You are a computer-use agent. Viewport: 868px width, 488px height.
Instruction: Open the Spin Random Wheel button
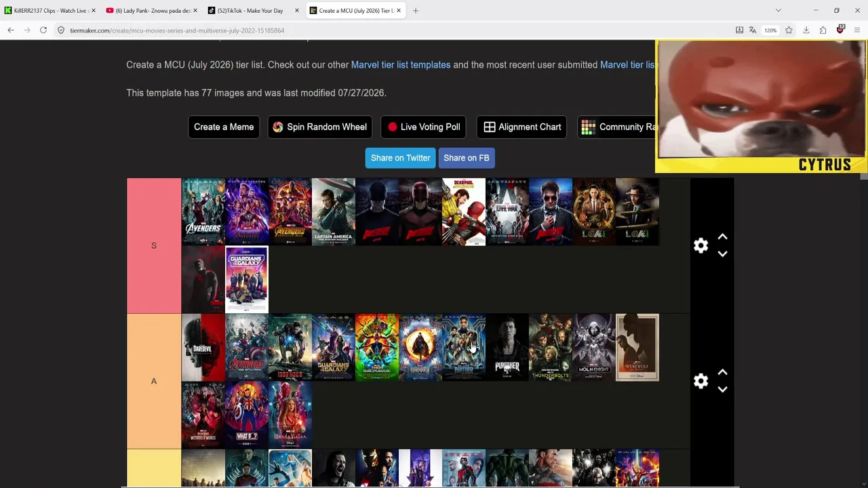(x=319, y=127)
